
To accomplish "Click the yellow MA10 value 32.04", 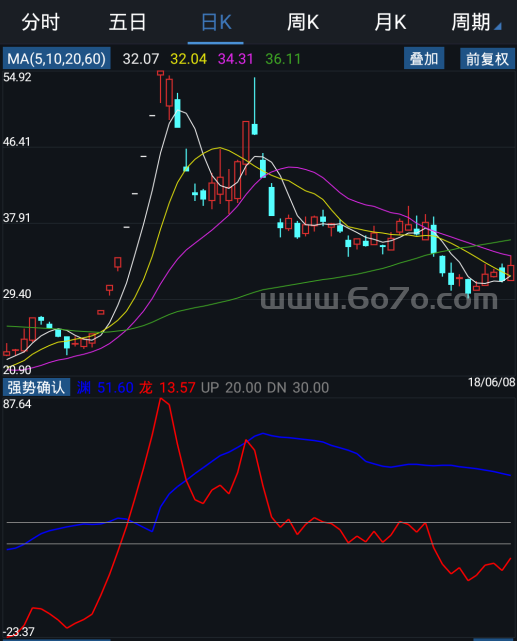I will tap(188, 59).
